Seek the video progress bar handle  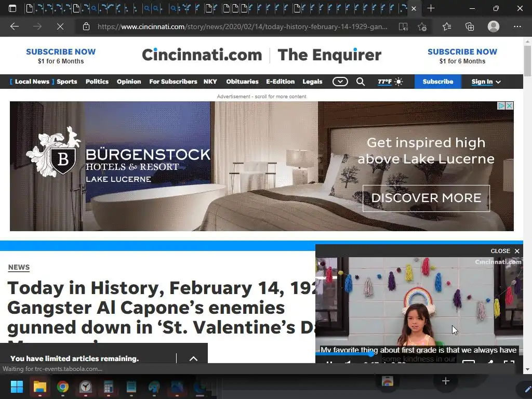click(371, 353)
